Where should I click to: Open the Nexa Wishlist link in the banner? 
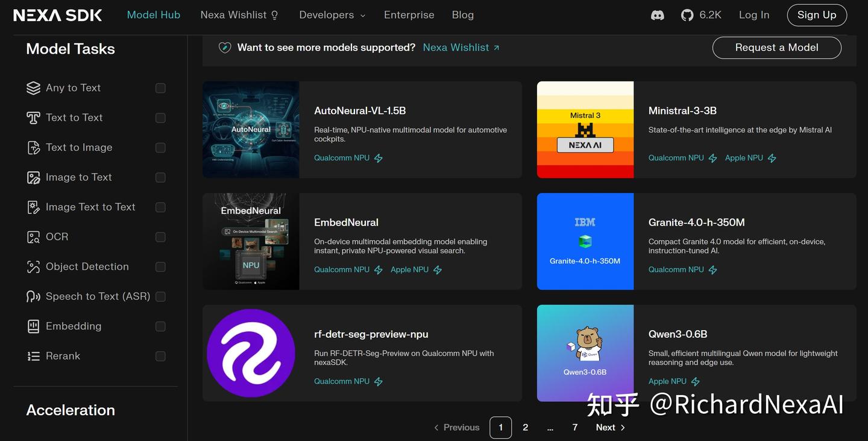click(x=456, y=47)
